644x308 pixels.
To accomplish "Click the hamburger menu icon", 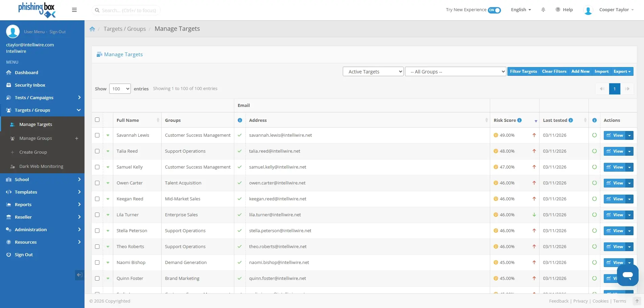I will tap(74, 10).
